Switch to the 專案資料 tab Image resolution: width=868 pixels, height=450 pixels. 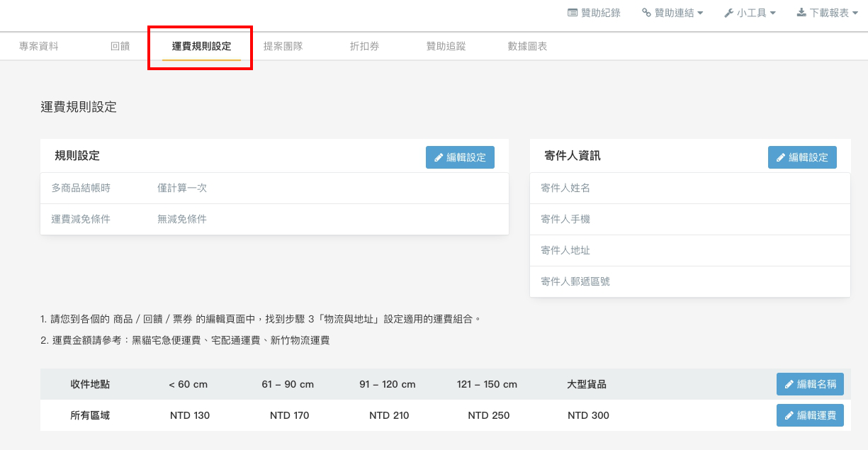tap(39, 46)
